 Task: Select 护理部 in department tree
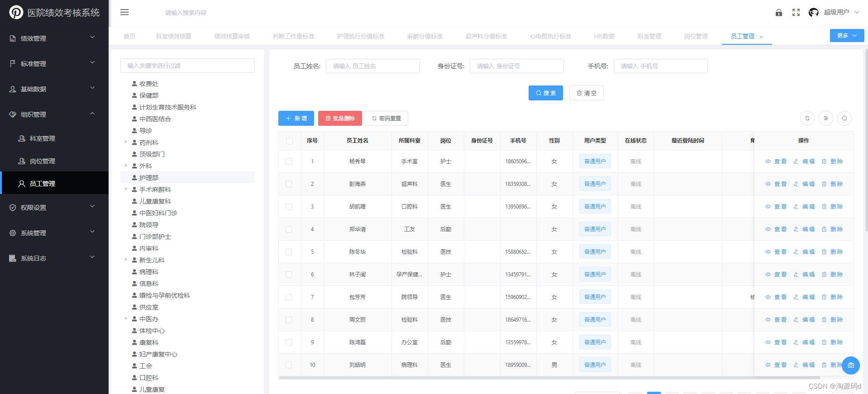[x=187, y=177]
